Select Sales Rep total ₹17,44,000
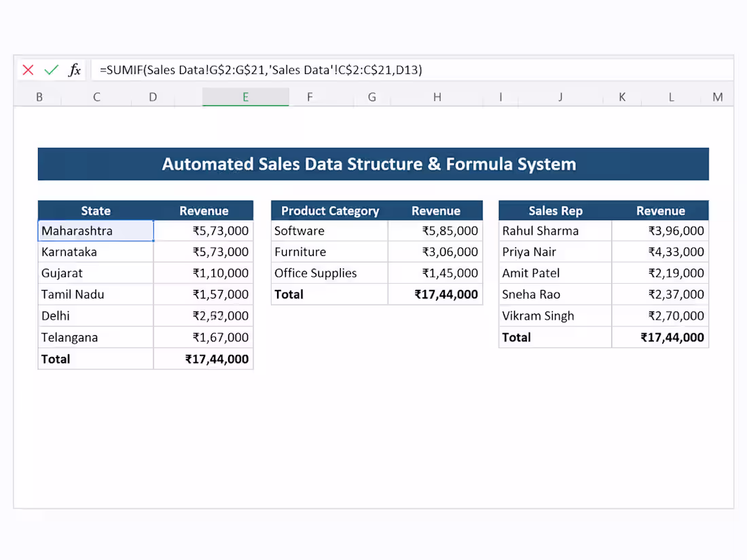The image size is (747, 560). pos(660,337)
